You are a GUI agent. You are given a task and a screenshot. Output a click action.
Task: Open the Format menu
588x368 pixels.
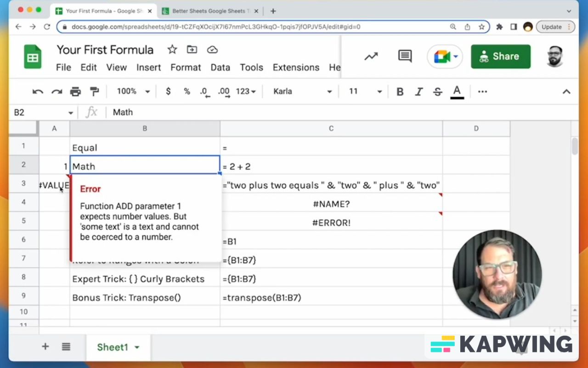186,68
